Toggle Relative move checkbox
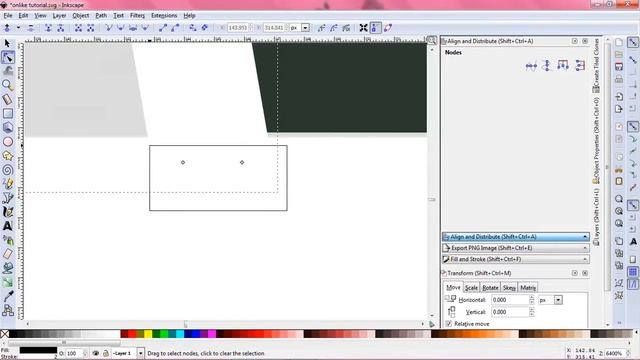Image resolution: width=640 pixels, height=360 pixels. pos(449,324)
